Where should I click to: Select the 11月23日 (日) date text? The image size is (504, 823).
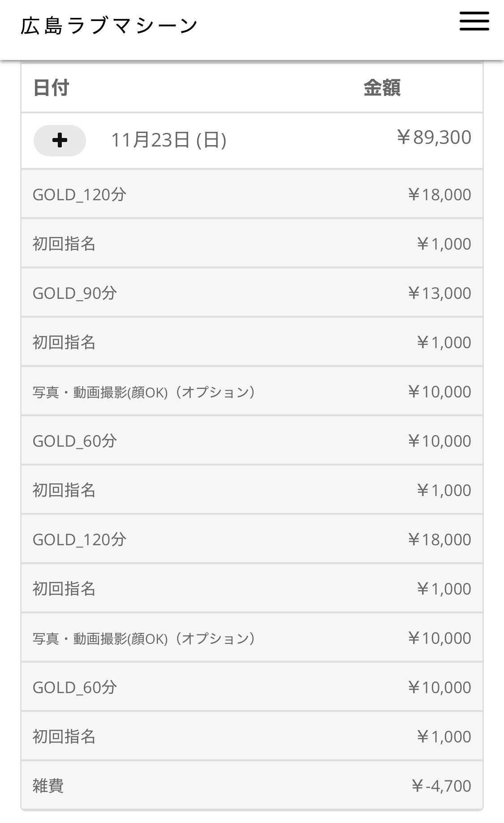point(168,140)
